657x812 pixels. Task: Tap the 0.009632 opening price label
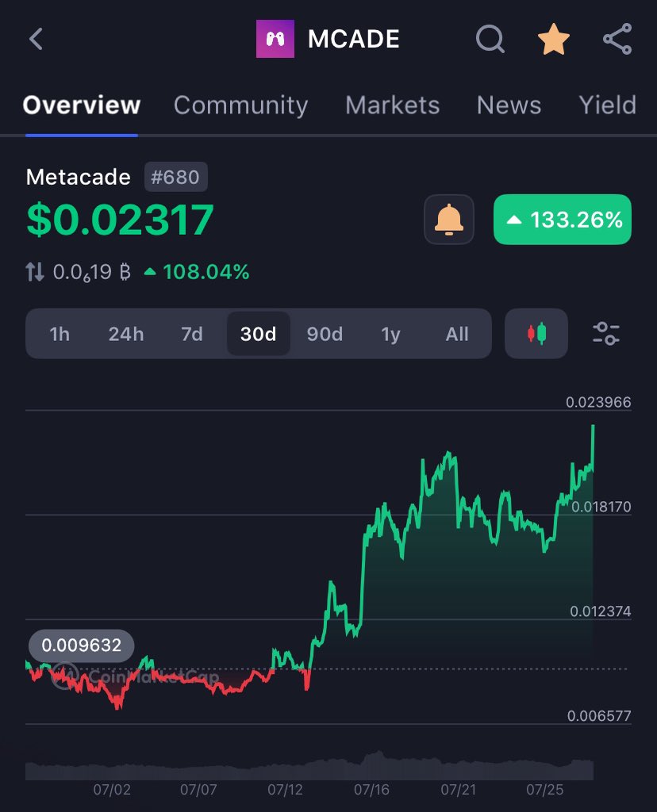[x=82, y=645]
